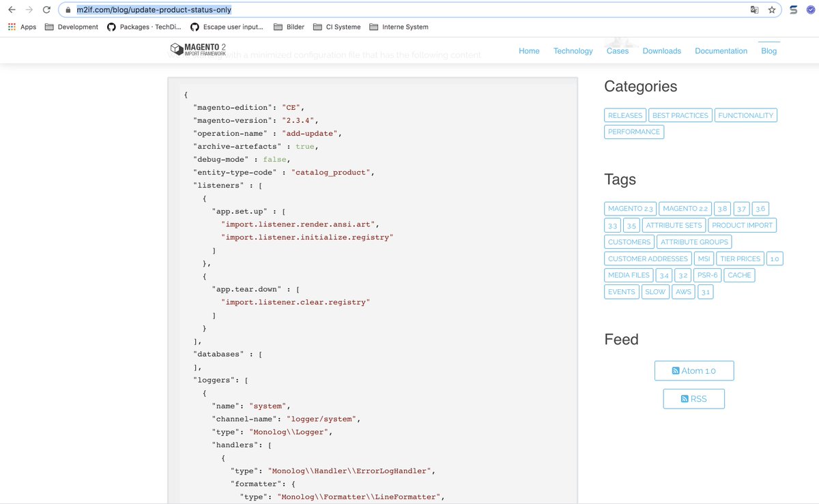This screenshot has width=819, height=504.
Task: Select the CACHE tag
Action: [x=740, y=275]
